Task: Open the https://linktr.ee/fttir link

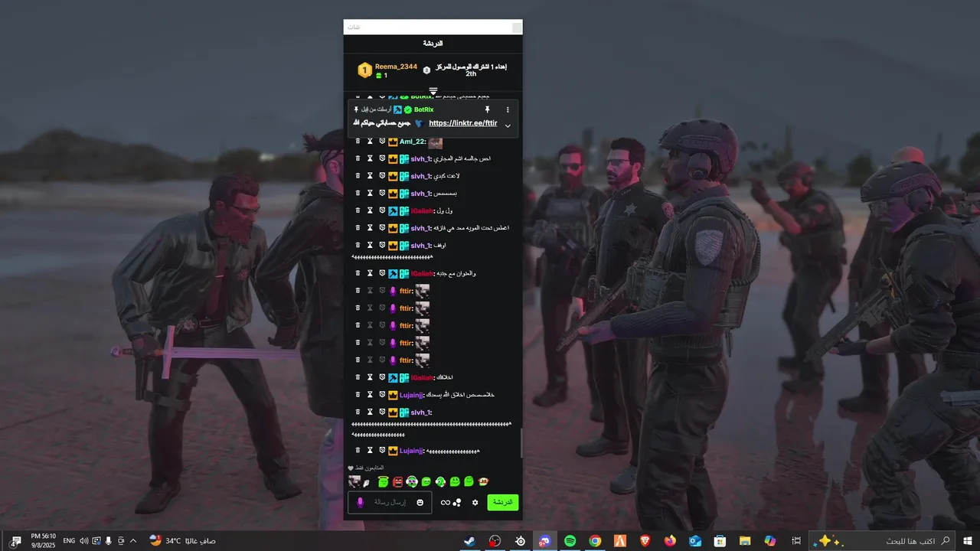Action: 462,123
